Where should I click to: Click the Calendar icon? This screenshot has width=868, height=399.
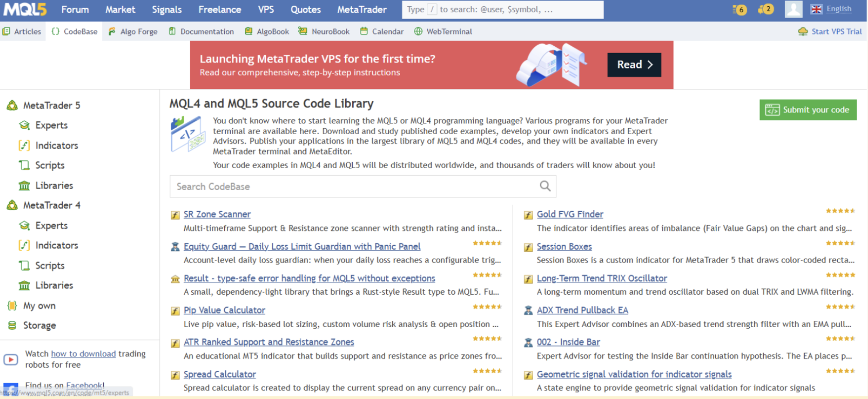coord(364,31)
